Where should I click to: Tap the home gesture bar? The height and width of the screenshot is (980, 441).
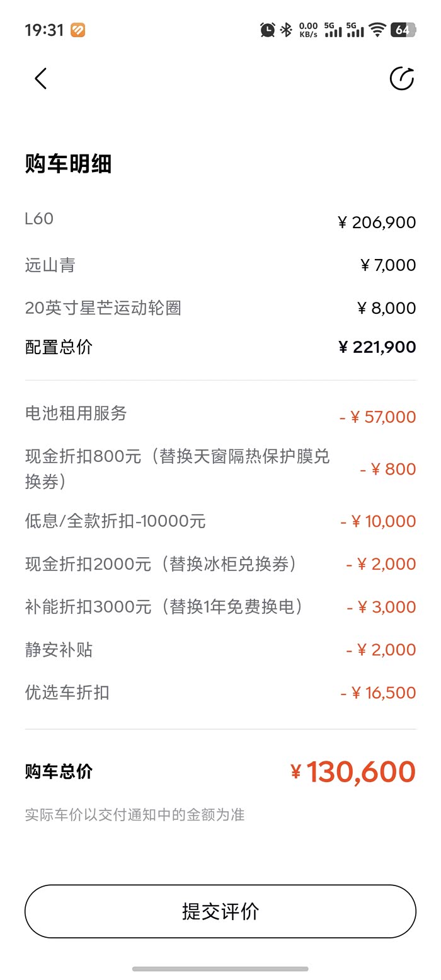(220, 969)
